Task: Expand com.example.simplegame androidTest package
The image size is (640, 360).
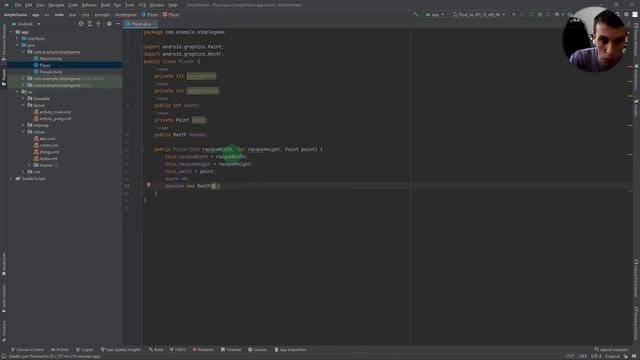Action: tap(23, 78)
